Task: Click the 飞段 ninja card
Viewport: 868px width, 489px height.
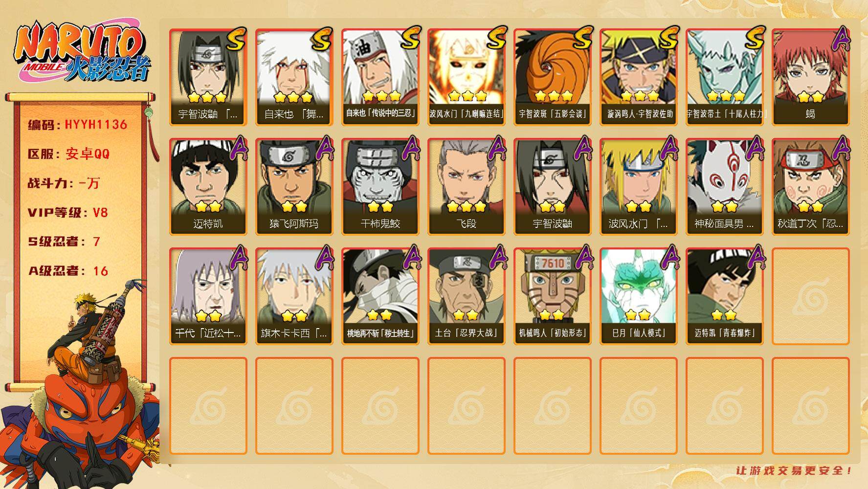Action: click(x=466, y=187)
